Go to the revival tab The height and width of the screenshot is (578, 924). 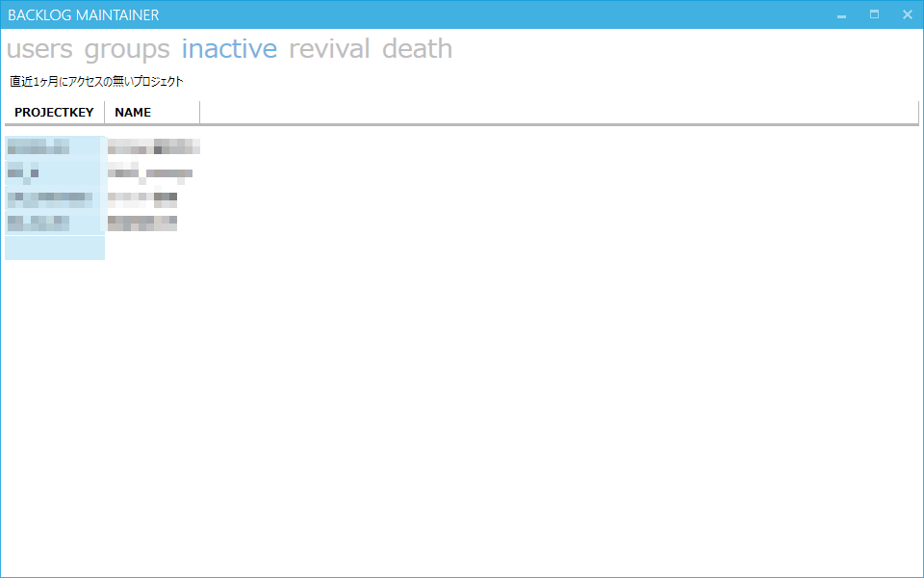329,49
